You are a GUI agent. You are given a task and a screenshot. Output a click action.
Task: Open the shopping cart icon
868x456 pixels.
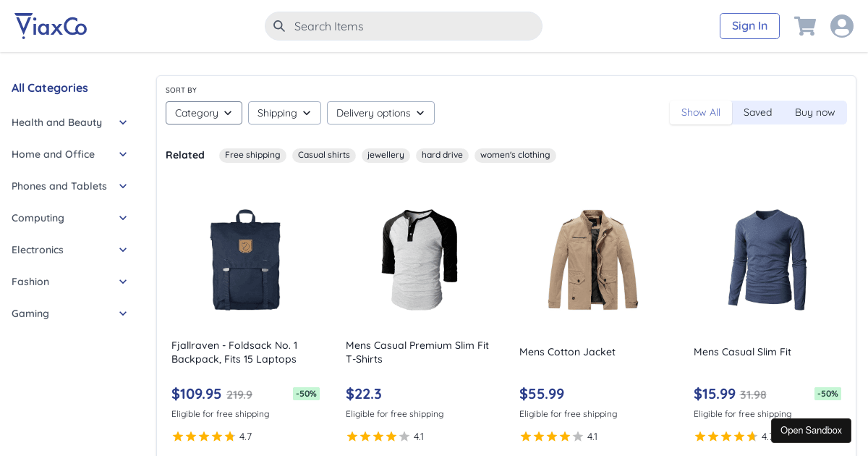click(805, 25)
